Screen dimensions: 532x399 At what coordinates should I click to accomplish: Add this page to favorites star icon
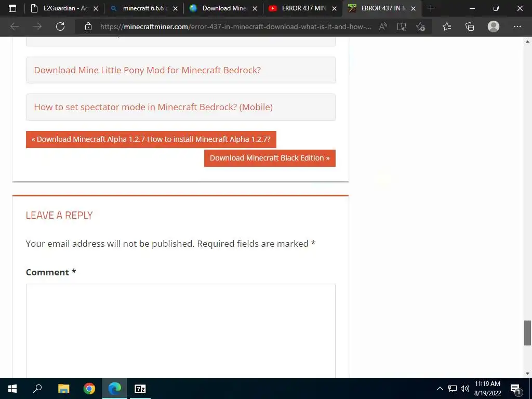(421, 26)
